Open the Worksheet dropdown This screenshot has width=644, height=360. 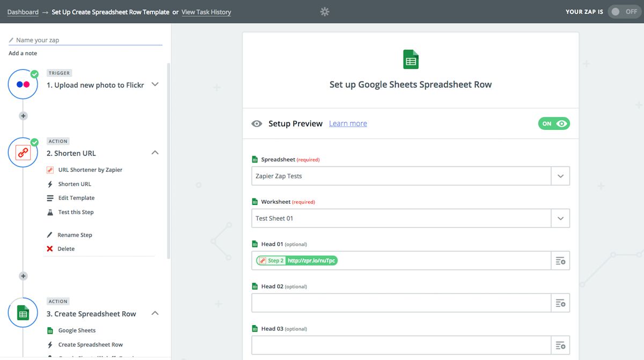pyautogui.click(x=560, y=218)
